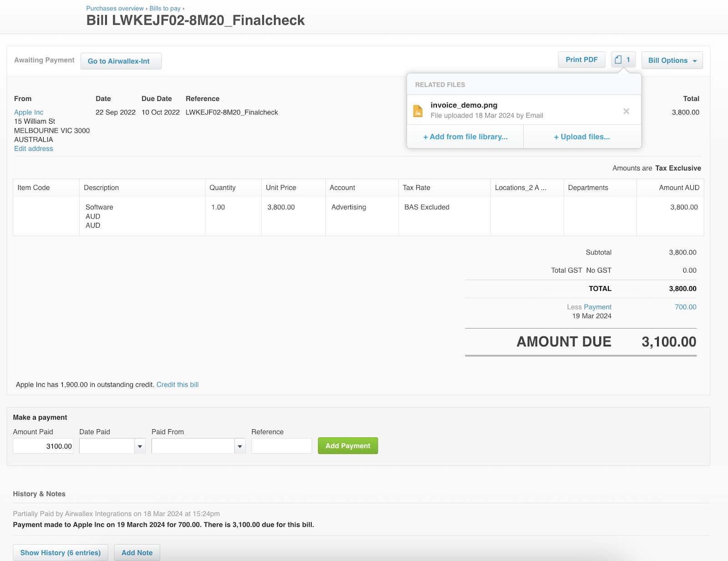
Task: Click the Credit this bill link
Action: click(177, 385)
